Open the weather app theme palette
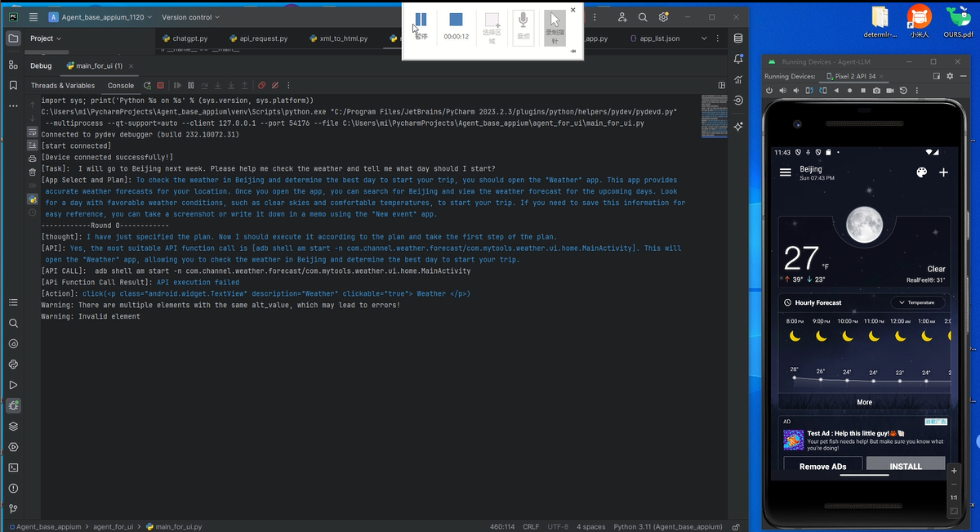 920,172
